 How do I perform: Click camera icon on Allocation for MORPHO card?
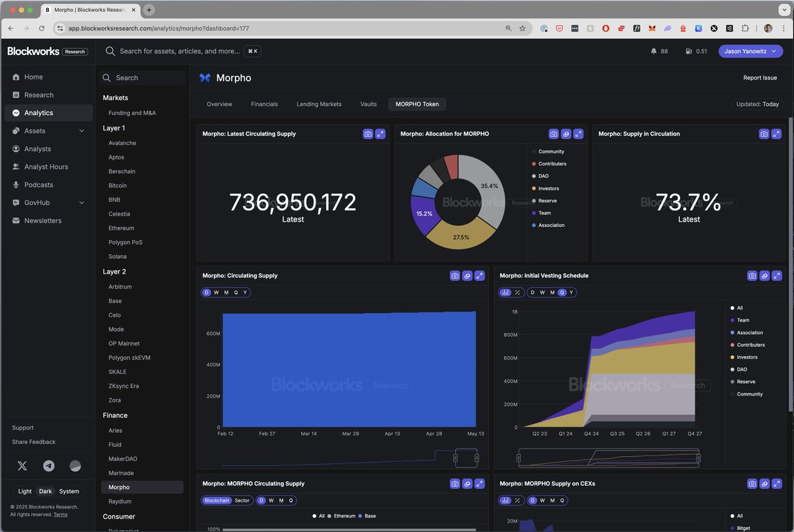[554, 134]
